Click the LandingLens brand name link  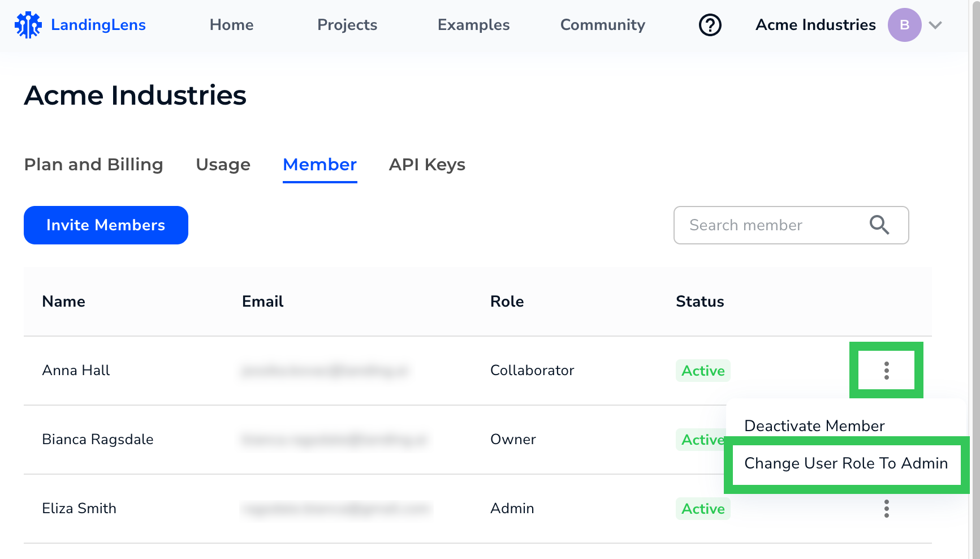pos(98,25)
